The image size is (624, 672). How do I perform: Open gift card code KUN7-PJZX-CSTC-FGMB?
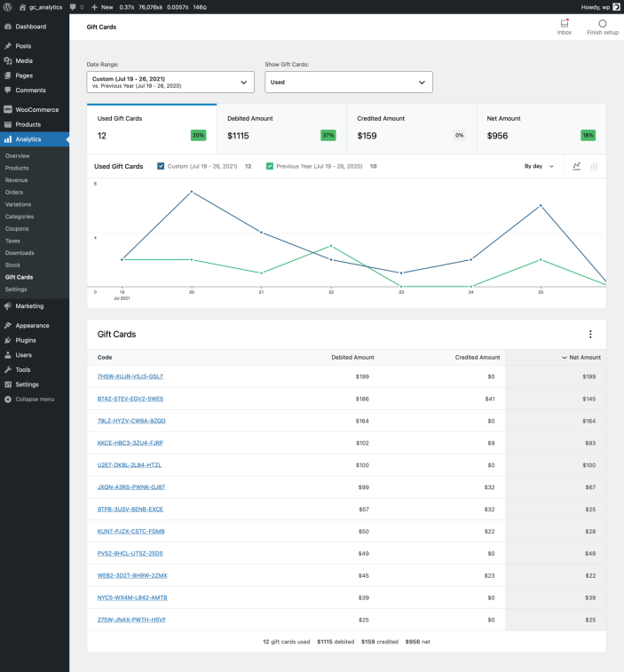pos(130,532)
